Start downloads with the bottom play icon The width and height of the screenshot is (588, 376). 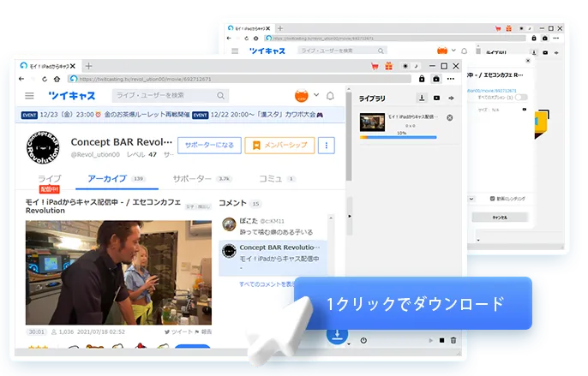430,340
